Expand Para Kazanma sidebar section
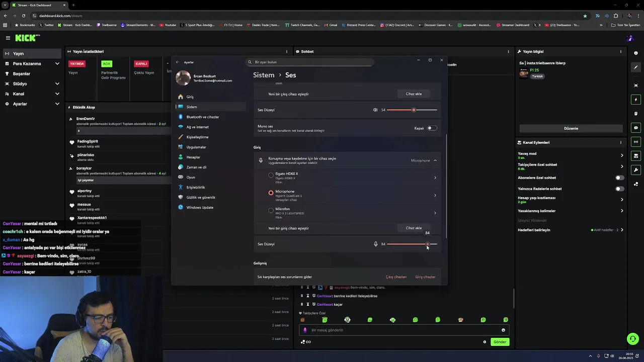Image resolution: width=644 pixels, height=362 pixels. pyautogui.click(x=57, y=63)
